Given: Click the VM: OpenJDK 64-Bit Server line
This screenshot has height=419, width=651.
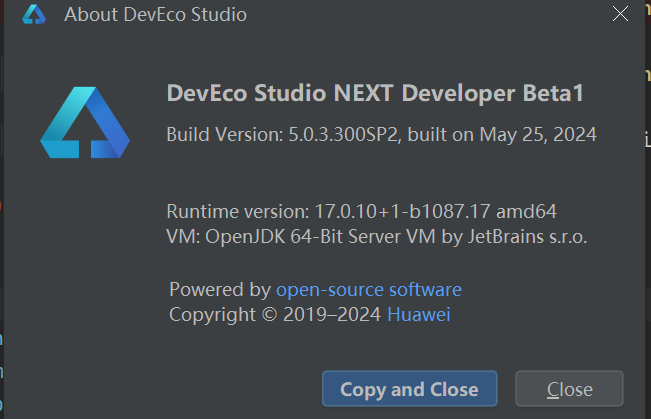Looking at the screenshot, I should pyautogui.click(x=377, y=237).
